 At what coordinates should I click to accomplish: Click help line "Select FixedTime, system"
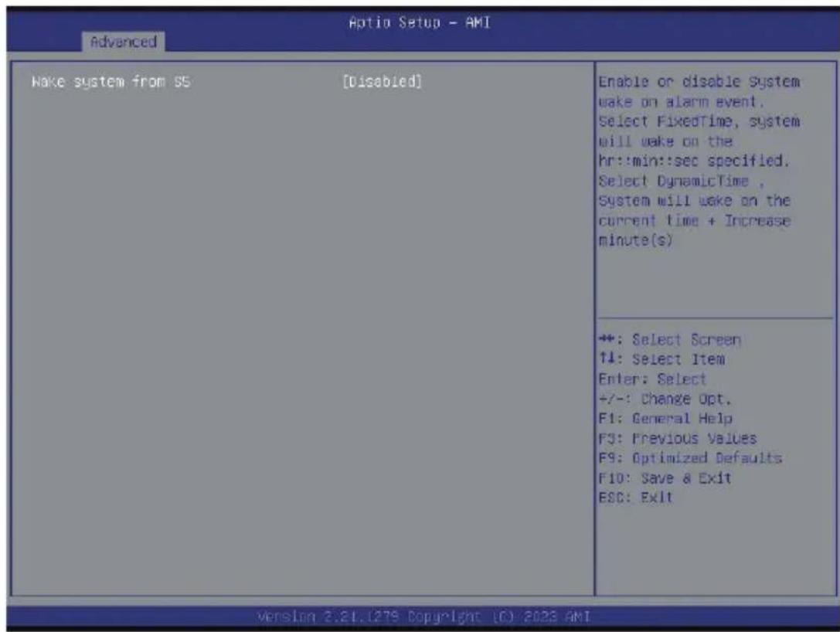[x=699, y=121]
